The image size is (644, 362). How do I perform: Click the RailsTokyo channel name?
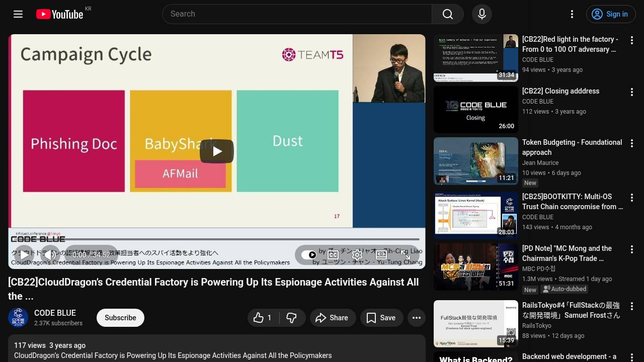click(536, 326)
